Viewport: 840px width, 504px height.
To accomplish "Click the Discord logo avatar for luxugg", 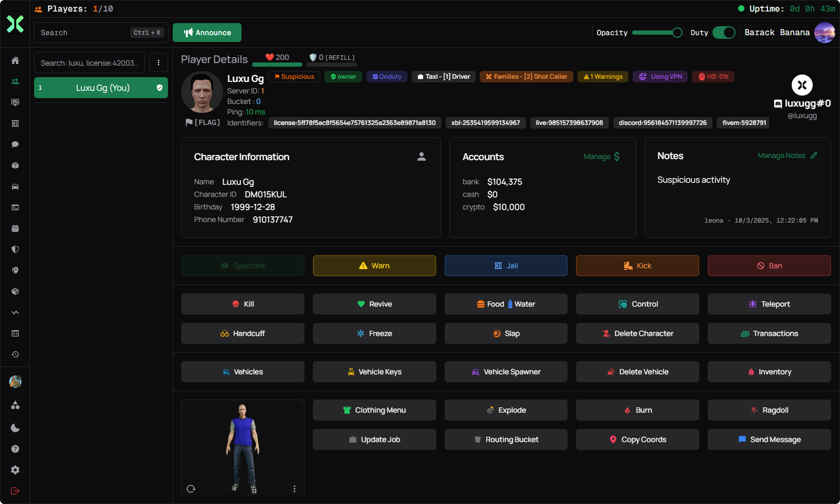I will point(802,85).
